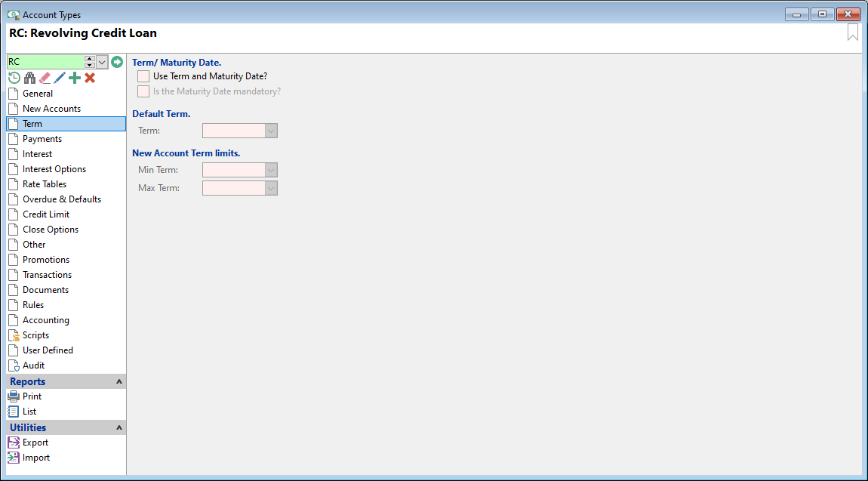Click the spinner down arrow in RC field

pos(90,65)
